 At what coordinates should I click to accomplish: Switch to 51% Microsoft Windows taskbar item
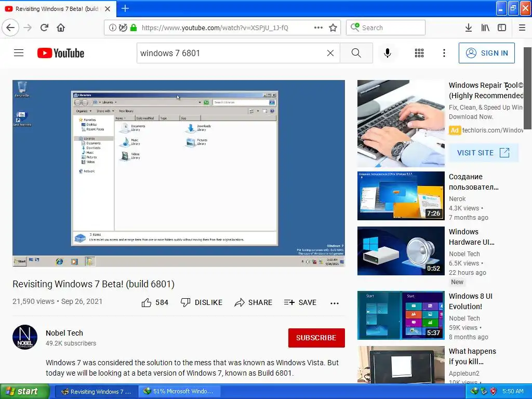click(180, 392)
